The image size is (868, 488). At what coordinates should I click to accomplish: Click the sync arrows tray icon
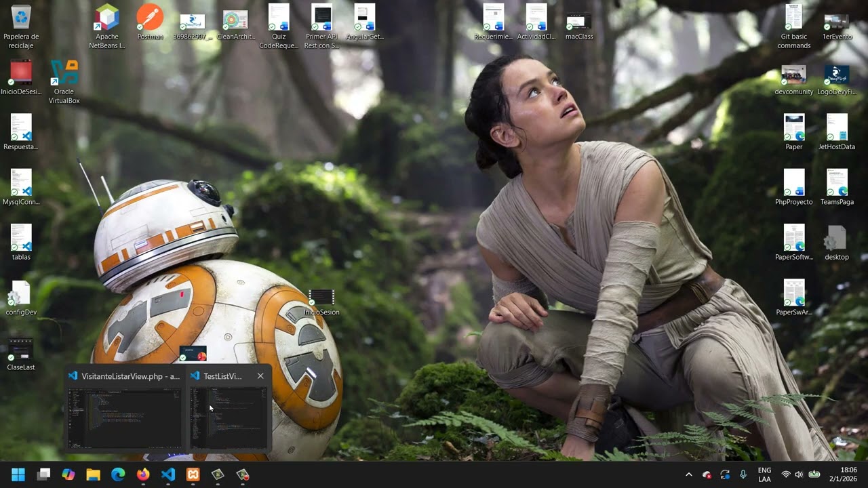click(x=726, y=474)
